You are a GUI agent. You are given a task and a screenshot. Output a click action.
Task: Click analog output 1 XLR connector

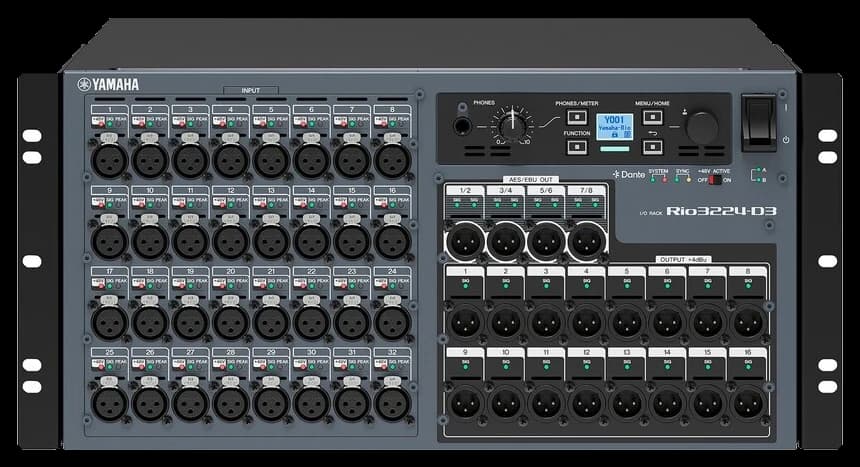pos(466,323)
